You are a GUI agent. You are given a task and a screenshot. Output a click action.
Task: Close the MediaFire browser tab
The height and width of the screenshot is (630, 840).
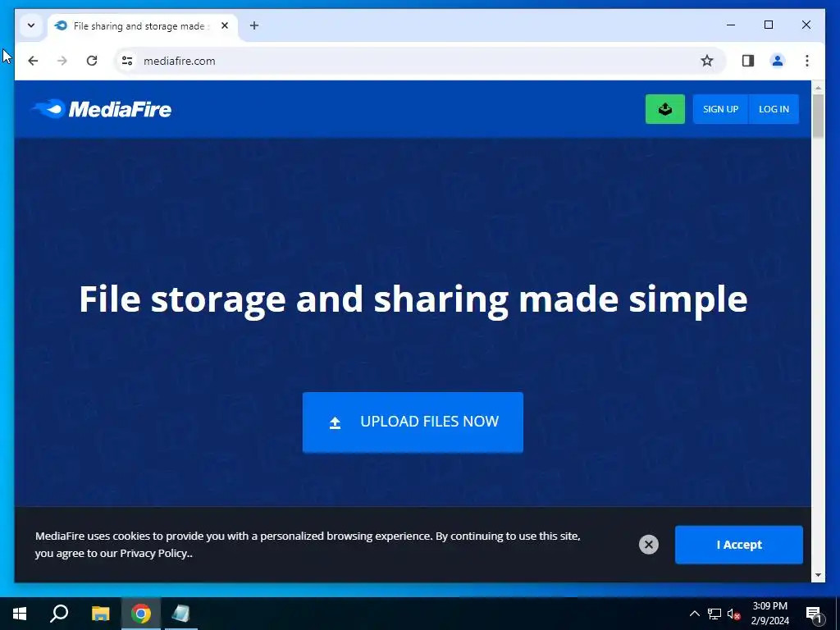(225, 25)
